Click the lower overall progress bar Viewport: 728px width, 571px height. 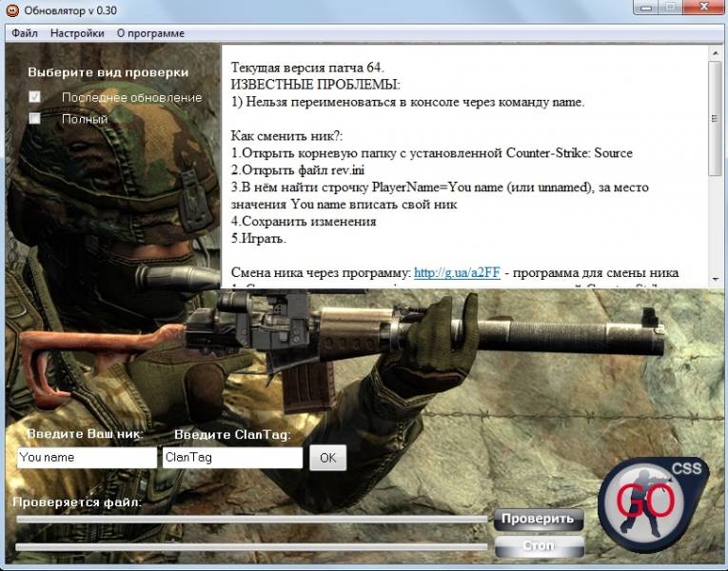point(251,547)
